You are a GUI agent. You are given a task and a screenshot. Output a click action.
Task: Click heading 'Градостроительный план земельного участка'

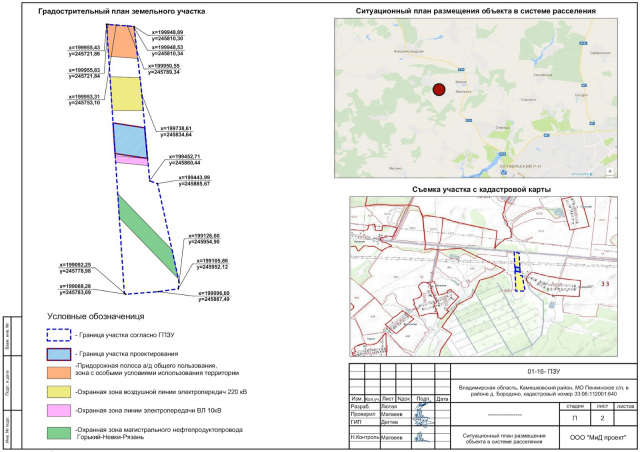point(122,11)
